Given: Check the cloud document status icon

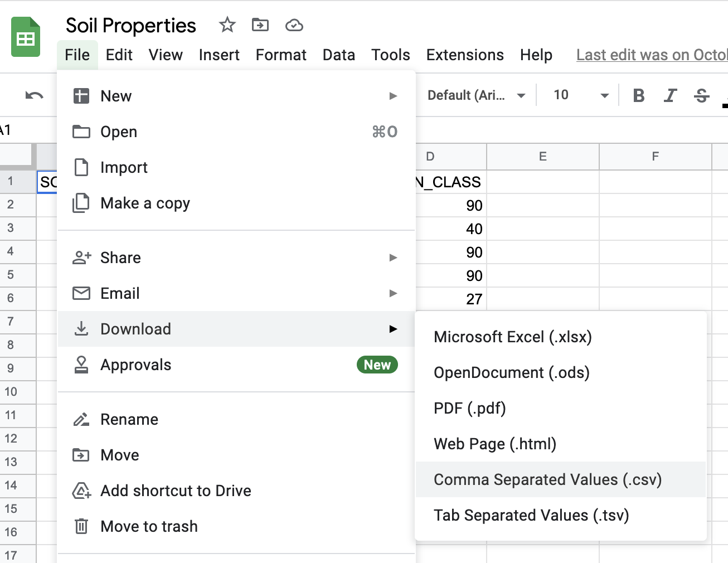Looking at the screenshot, I should 294,25.
